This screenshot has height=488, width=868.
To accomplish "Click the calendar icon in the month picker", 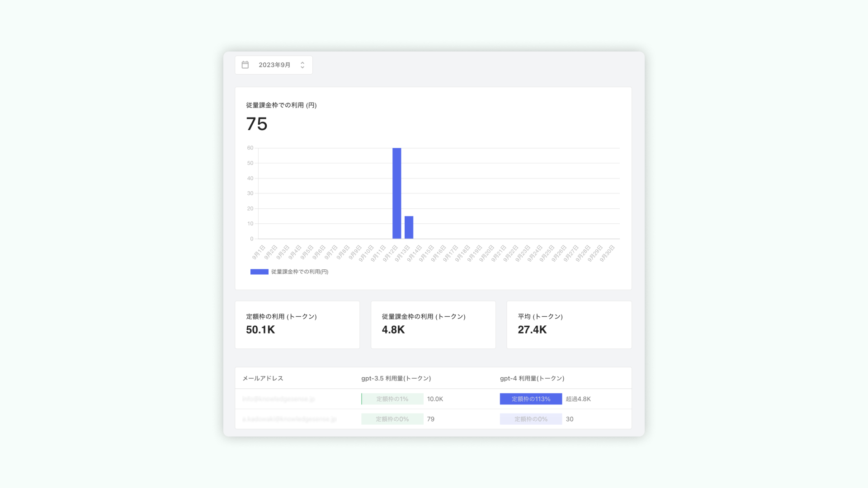I will click(x=245, y=65).
